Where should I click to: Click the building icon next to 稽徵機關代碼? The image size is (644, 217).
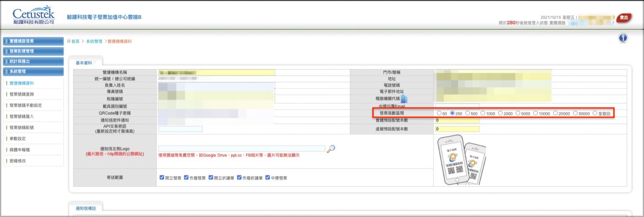click(x=403, y=99)
